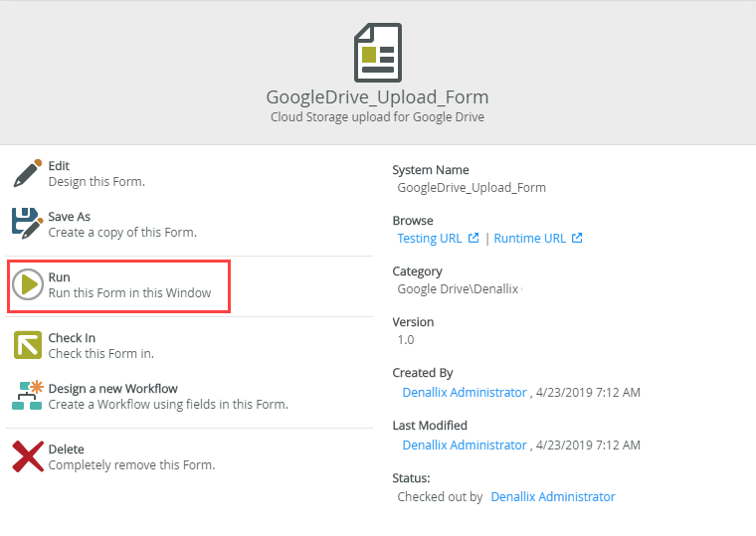756x536 pixels.
Task: Click the red Delete X icon
Action: pos(28,456)
